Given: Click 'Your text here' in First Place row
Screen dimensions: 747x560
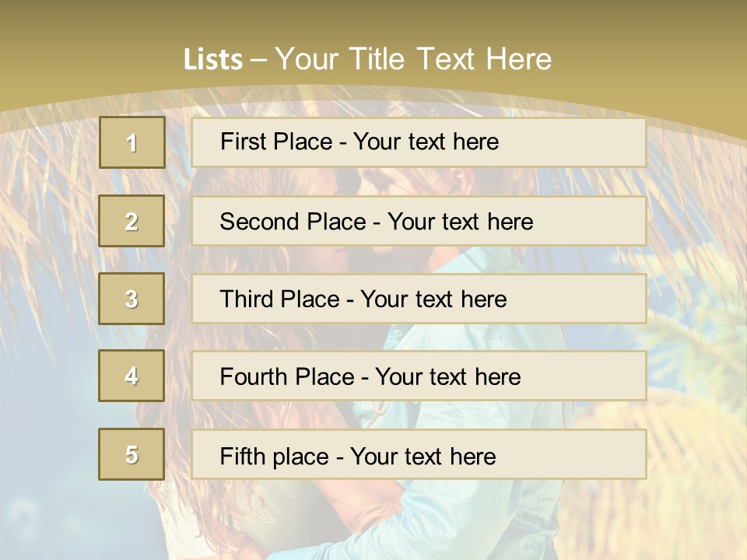Looking at the screenshot, I should click(x=426, y=142).
